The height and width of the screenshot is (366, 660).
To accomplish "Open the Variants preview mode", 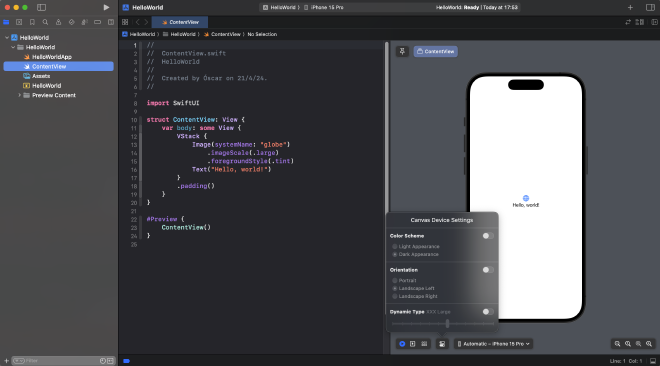I will 424,344.
